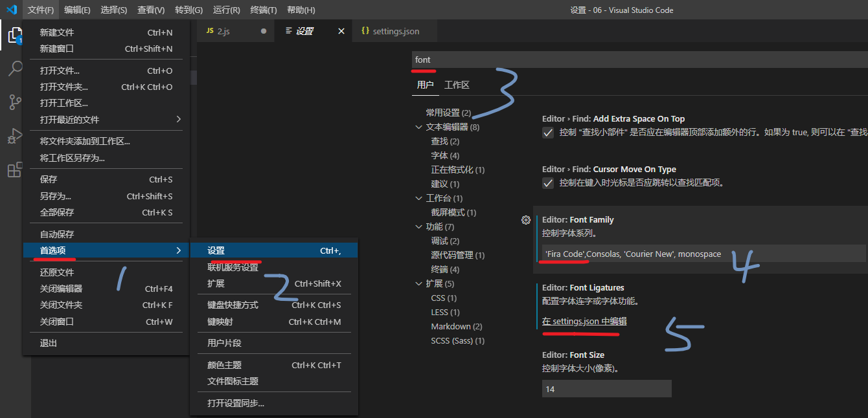The width and height of the screenshot is (868, 418).
Task: Toggle Cursor Move On Type checkbox
Action: coord(548,183)
